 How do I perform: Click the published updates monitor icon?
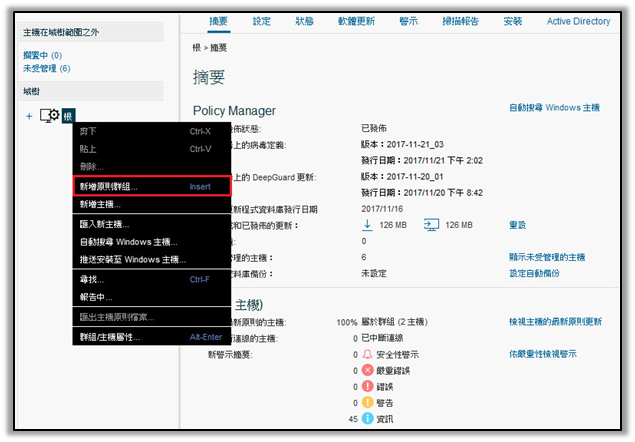pyautogui.click(x=431, y=225)
